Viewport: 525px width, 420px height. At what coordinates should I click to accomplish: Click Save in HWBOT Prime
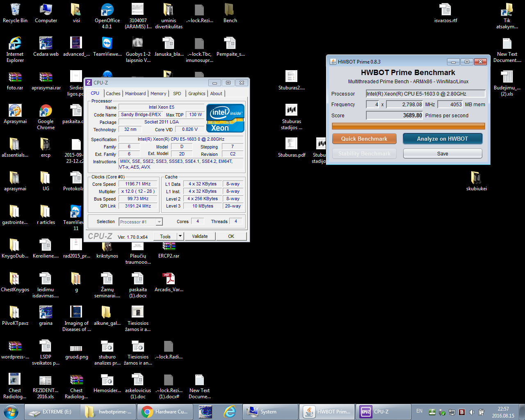click(443, 153)
